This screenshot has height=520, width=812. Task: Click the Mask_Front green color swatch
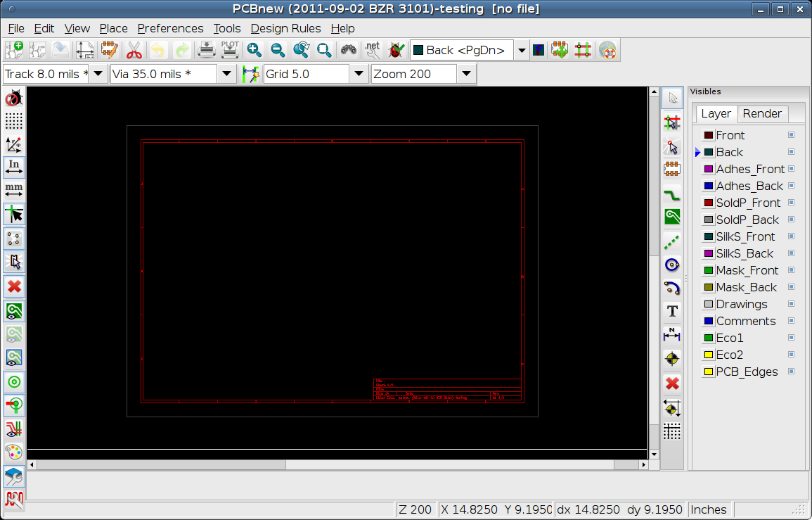tap(709, 270)
